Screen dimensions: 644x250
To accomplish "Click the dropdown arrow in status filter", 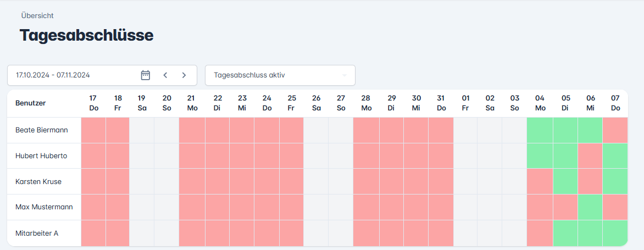I will (345, 75).
